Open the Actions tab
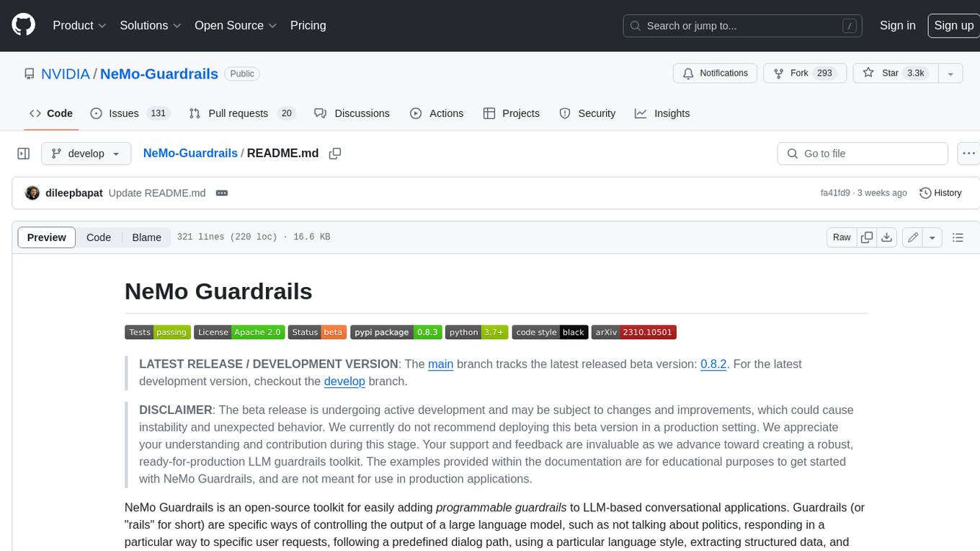980x551 pixels. coord(437,113)
